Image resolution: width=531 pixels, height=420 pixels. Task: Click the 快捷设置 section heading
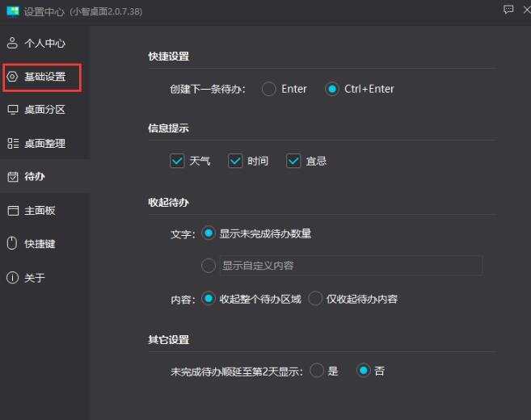click(169, 57)
